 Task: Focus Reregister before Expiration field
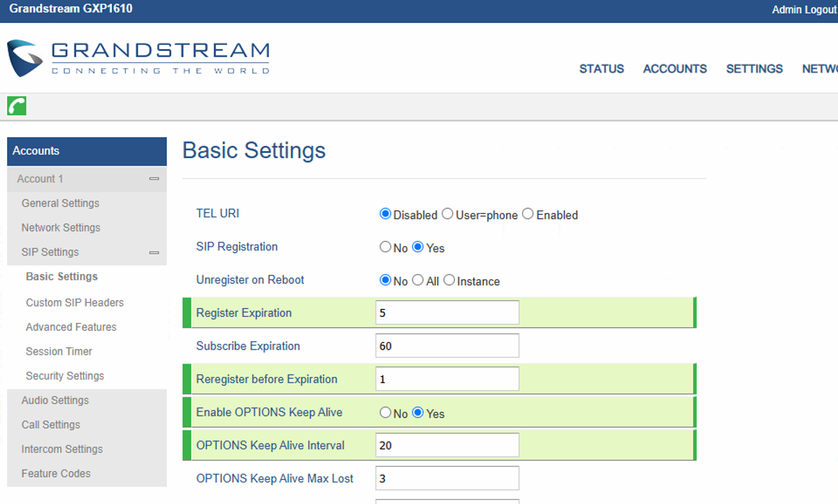(447, 379)
